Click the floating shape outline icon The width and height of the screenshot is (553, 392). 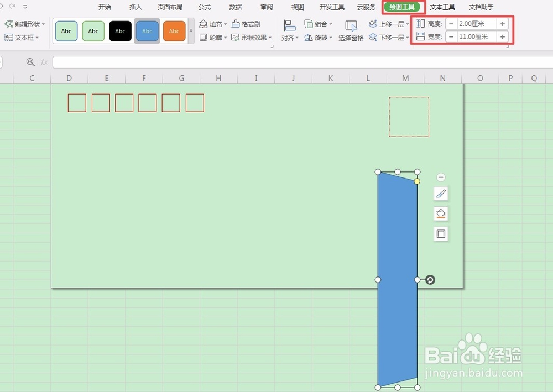pyautogui.click(x=441, y=234)
